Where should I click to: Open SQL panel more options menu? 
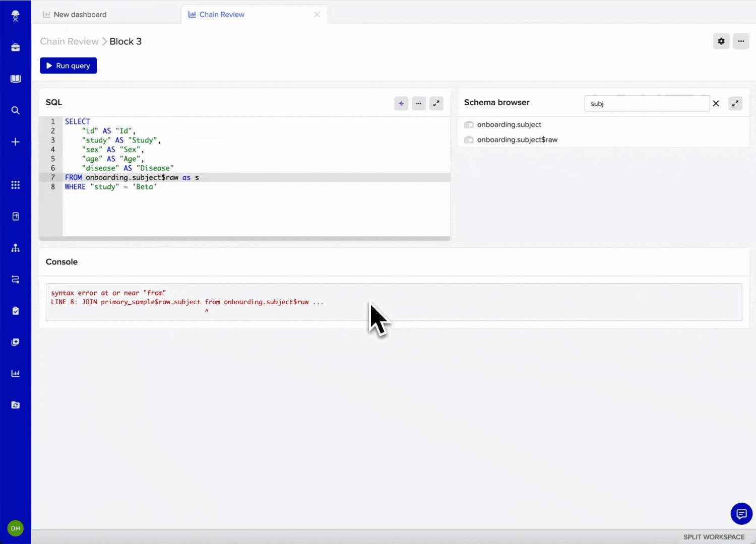[419, 103]
